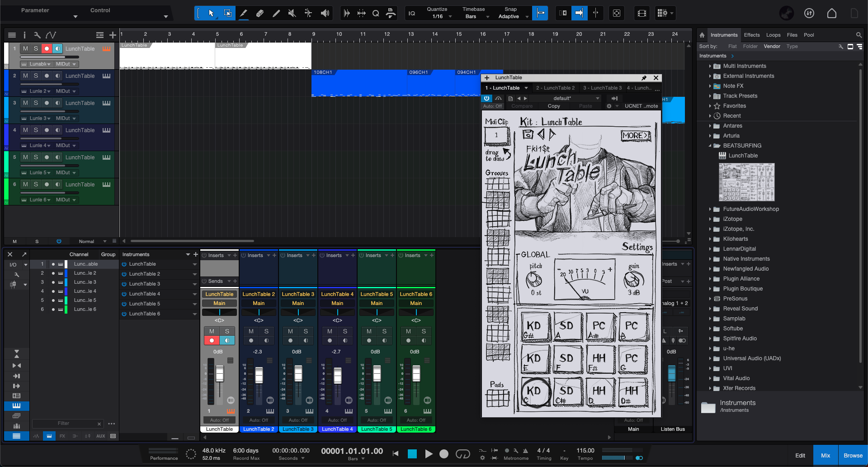Expand the Native Instruments folder
Viewport: 868px width, 467px height.
[710, 259]
